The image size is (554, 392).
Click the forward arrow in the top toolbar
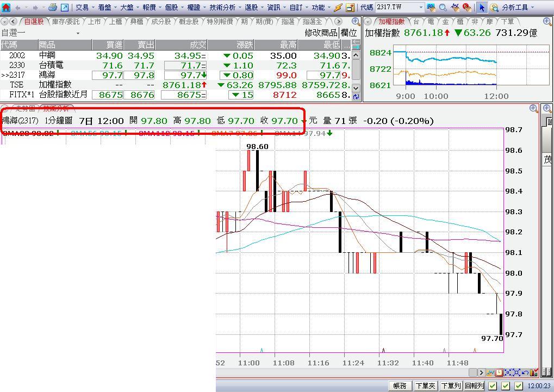click(35, 8)
